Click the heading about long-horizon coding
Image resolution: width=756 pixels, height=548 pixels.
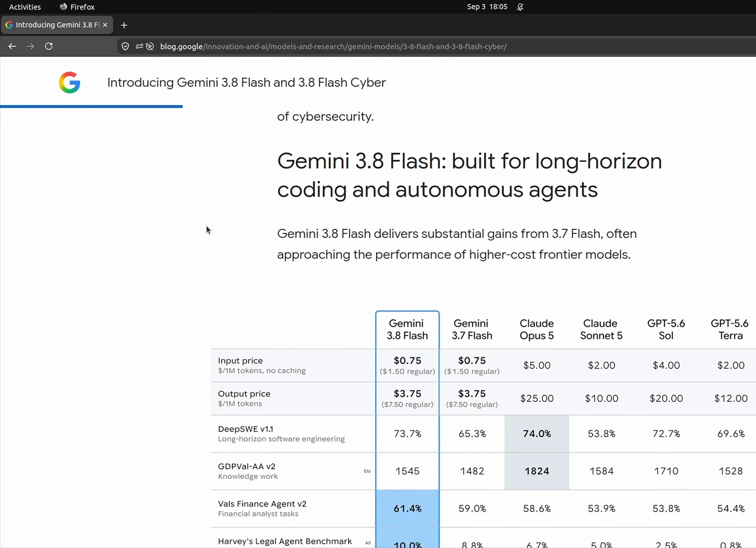[469, 175]
